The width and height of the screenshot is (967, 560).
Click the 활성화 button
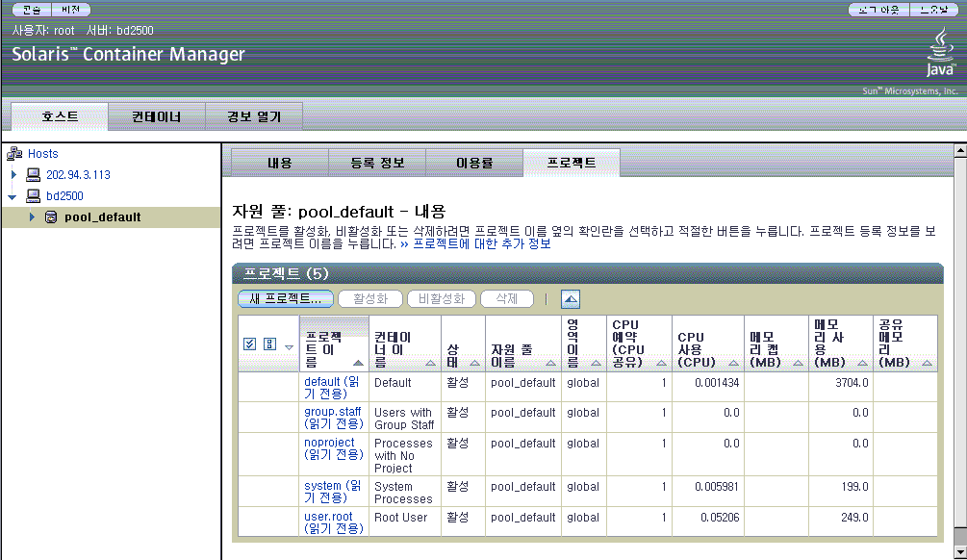pyautogui.click(x=370, y=299)
